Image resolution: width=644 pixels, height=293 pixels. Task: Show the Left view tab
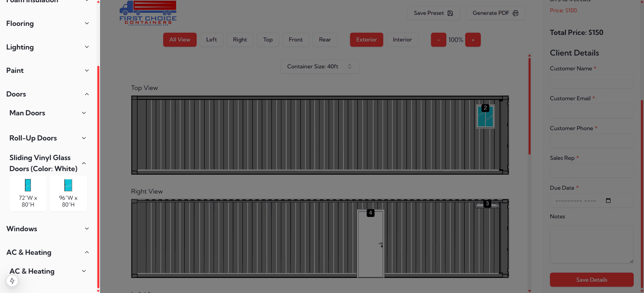211,40
